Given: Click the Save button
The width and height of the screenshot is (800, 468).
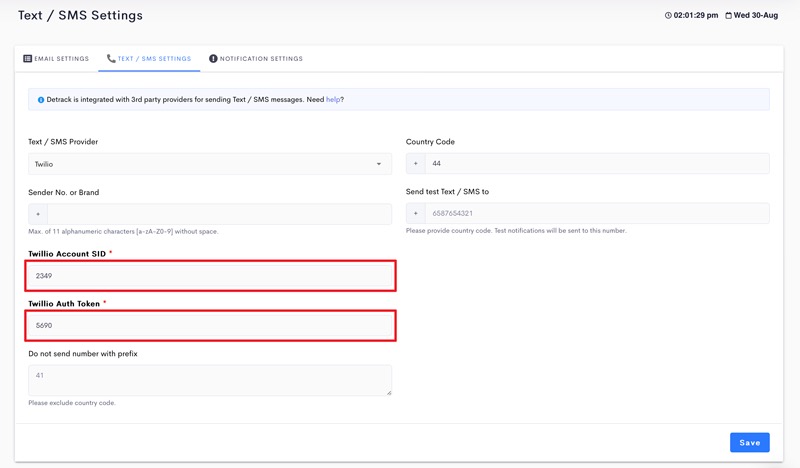Looking at the screenshot, I should 749,442.
